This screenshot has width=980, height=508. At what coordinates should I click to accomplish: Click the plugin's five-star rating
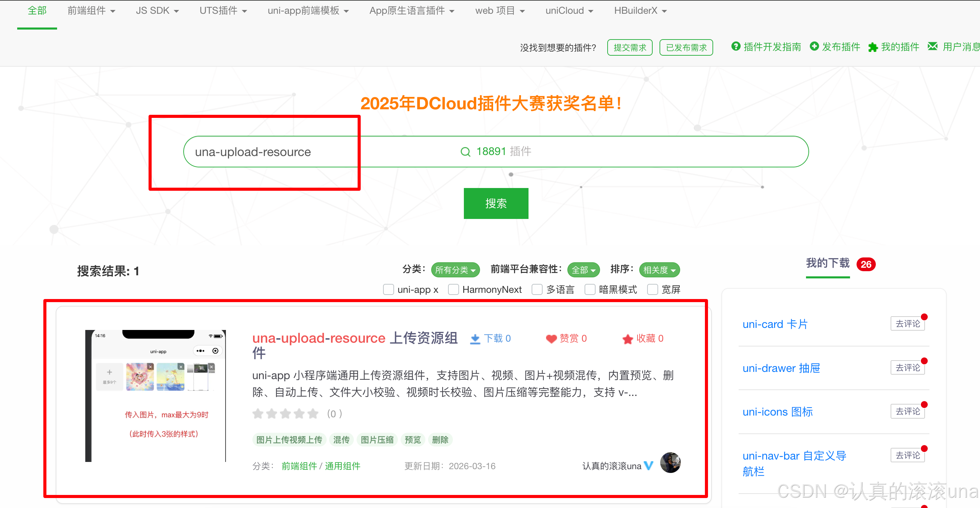[285, 414]
